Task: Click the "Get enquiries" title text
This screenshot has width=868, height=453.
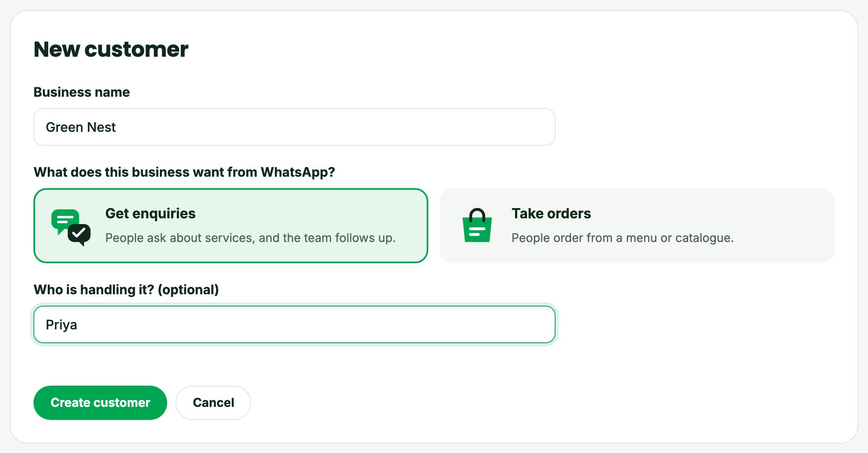Action: [x=150, y=213]
